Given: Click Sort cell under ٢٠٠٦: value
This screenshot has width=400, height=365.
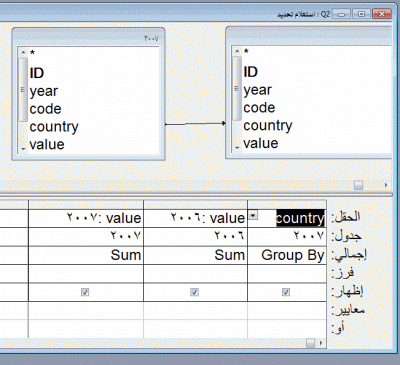Looking at the screenshot, I should pyautogui.click(x=195, y=274).
